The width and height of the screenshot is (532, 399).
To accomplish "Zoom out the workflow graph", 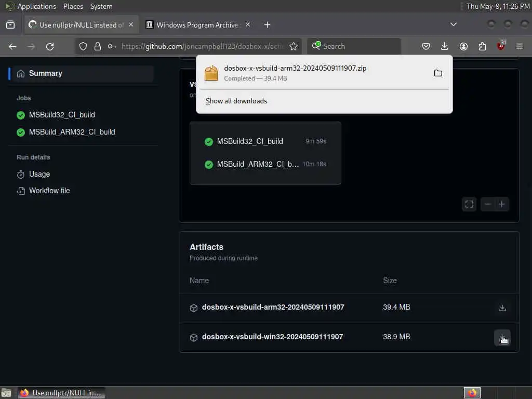I will tap(487, 204).
